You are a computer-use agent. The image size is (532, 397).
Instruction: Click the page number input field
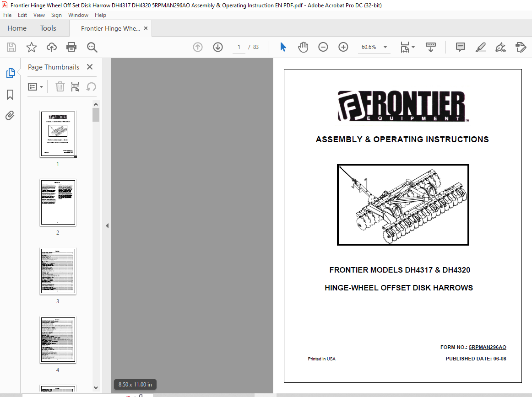pos(239,47)
